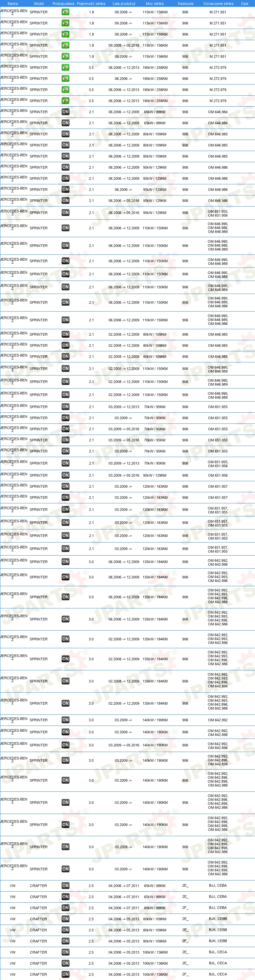Click 2F_ body code in Crafter 65kW row
Screen dimensions: 255x980
pyautogui.click(x=185, y=908)
